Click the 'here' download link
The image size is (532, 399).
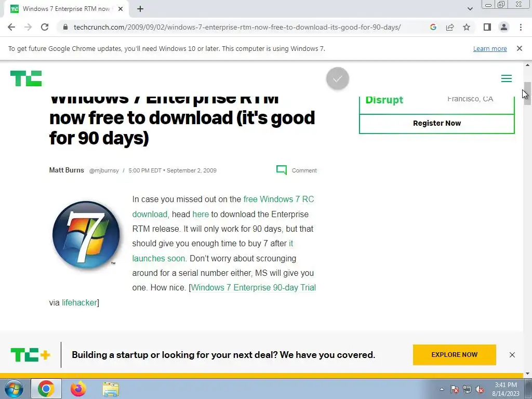coord(201,215)
